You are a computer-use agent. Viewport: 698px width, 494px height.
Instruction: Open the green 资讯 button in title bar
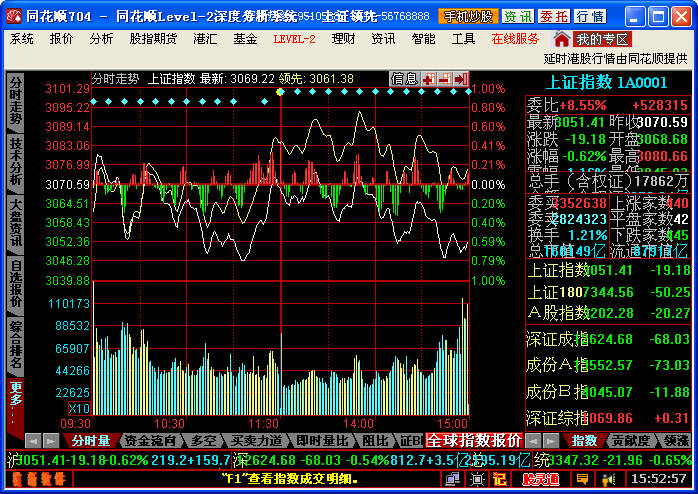518,16
